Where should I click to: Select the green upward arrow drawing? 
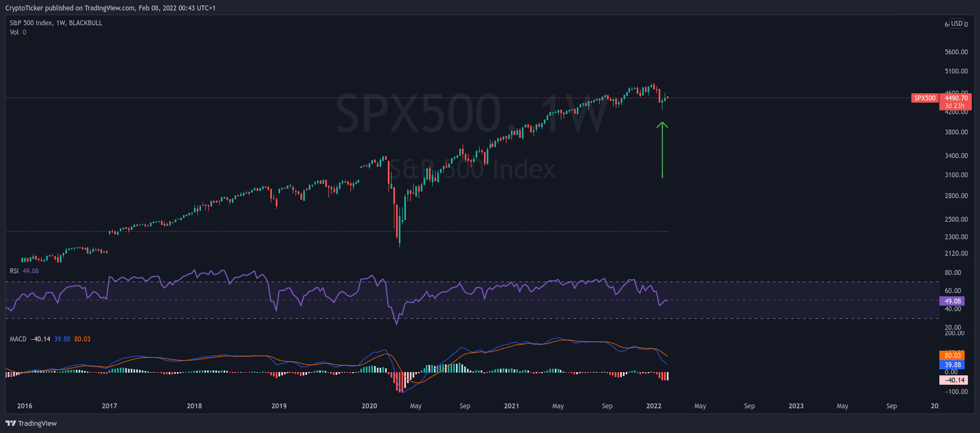[x=662, y=151]
